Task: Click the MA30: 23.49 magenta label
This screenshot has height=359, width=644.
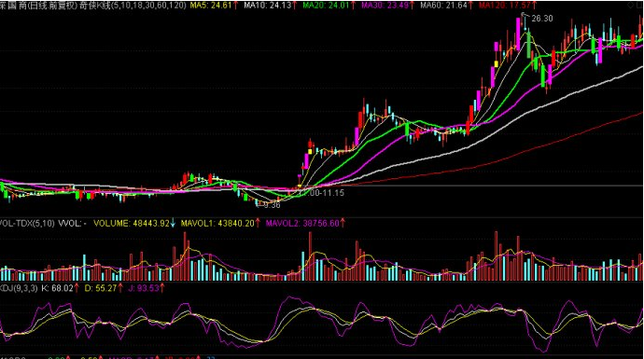Action: [x=385, y=6]
